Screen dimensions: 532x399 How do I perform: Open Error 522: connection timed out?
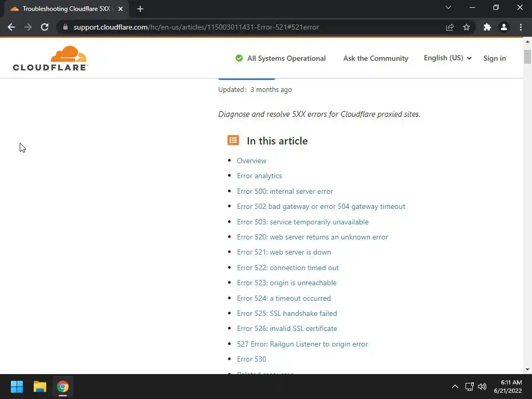(288, 268)
